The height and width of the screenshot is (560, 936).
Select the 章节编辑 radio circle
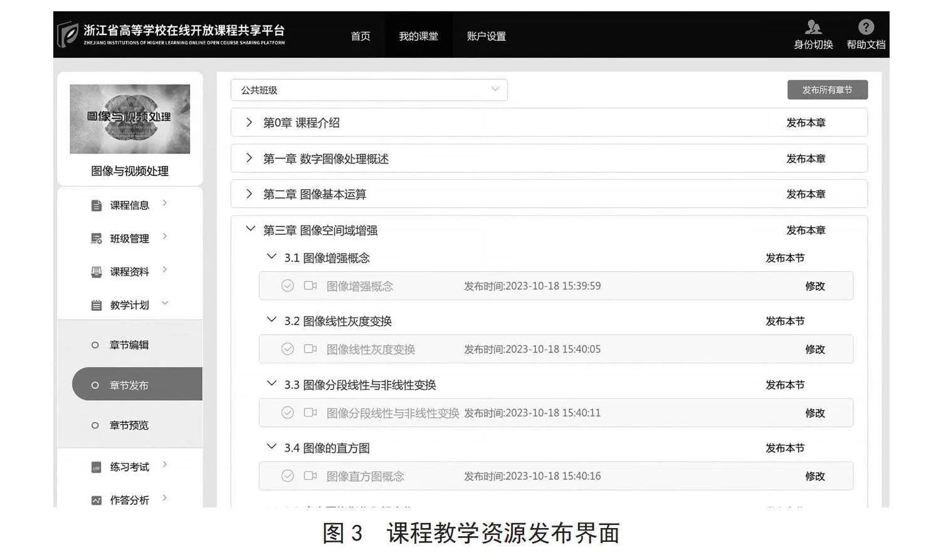click(95, 345)
